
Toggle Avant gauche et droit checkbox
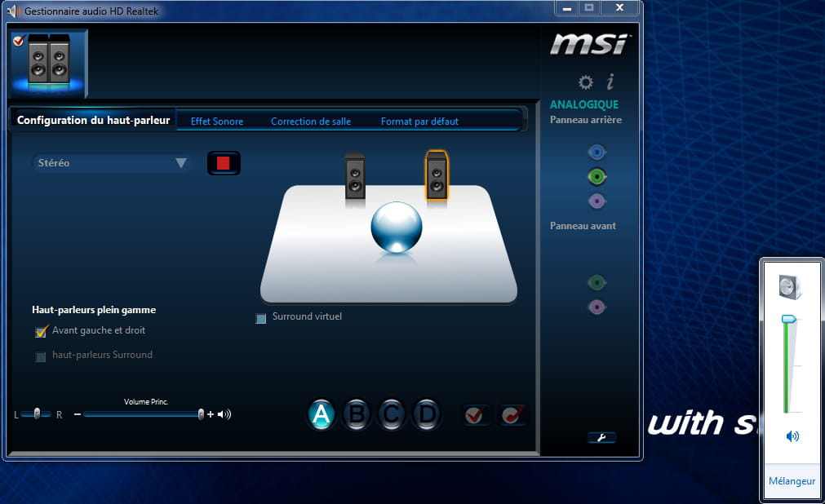tap(41, 331)
